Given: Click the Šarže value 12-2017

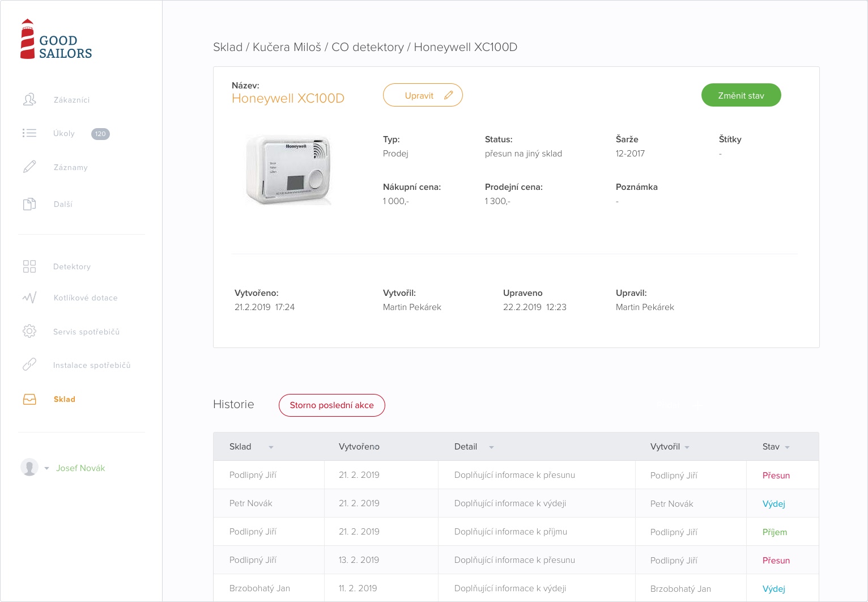Looking at the screenshot, I should [x=630, y=154].
